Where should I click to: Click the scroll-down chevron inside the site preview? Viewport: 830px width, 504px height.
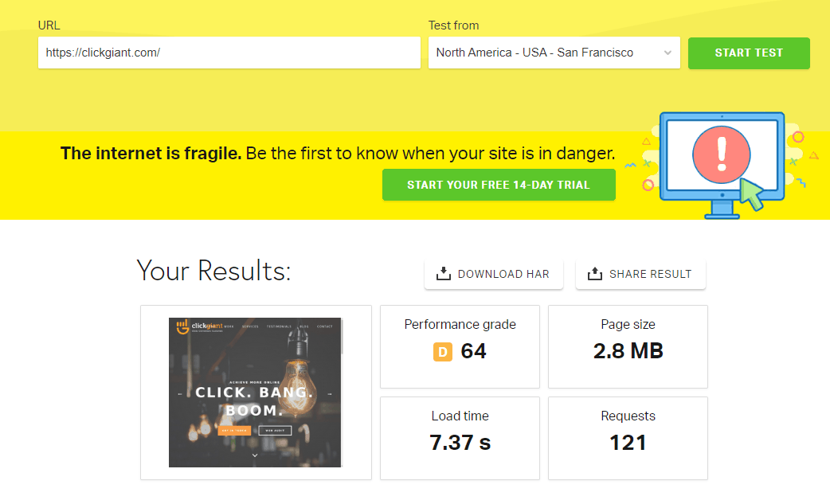pos(255,455)
